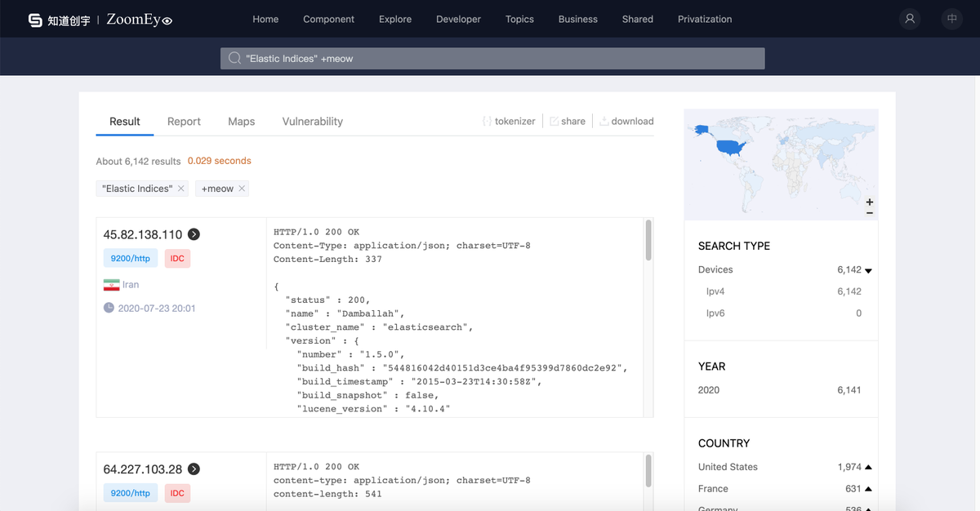The width and height of the screenshot is (980, 511).
Task: Open the Explore menu
Action: [x=395, y=19]
